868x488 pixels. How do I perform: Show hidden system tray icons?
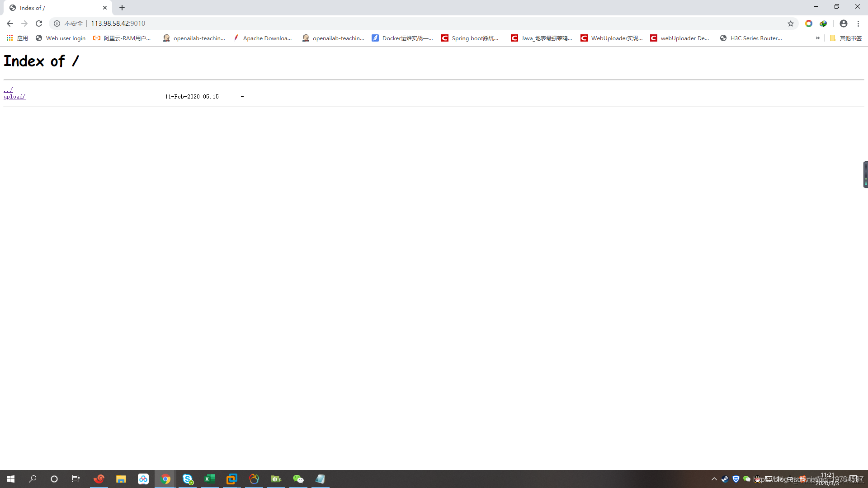coord(714,479)
